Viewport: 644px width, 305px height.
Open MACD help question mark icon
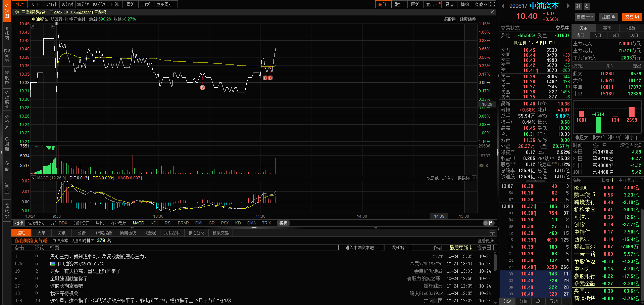(x=33, y=178)
